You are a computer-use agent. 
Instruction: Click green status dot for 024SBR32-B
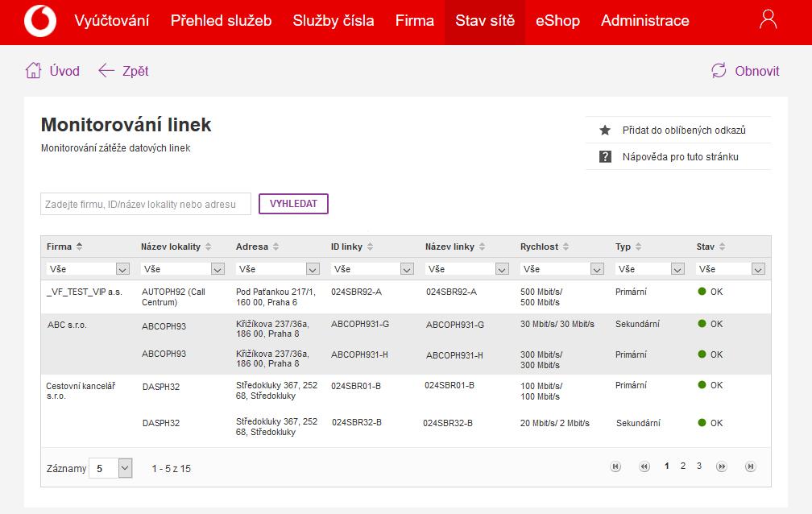(x=702, y=423)
